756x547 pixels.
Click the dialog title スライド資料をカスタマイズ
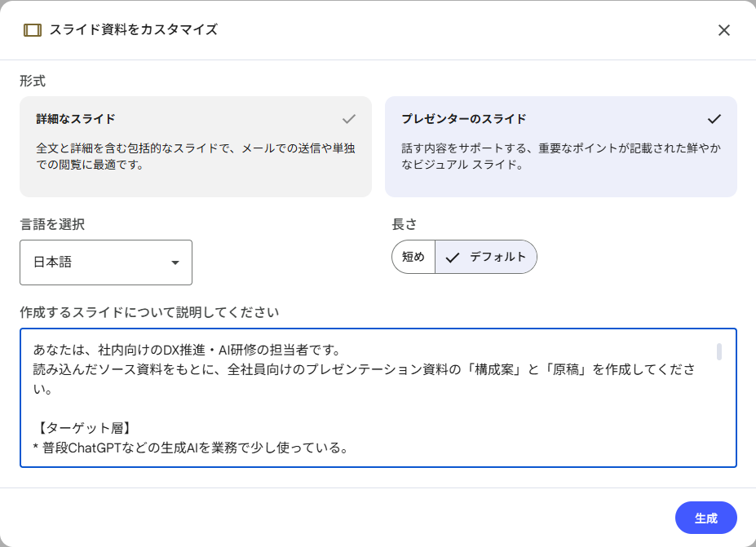point(133,30)
